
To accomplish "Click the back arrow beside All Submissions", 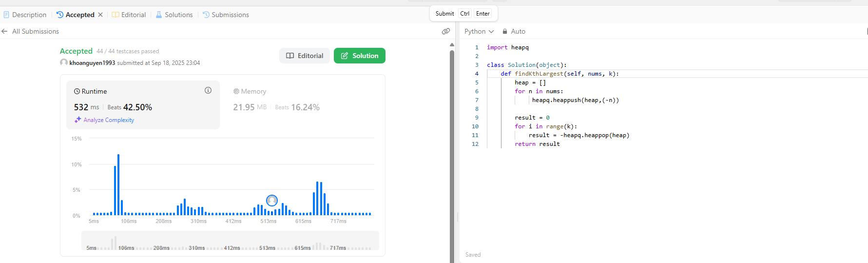I will (4, 31).
